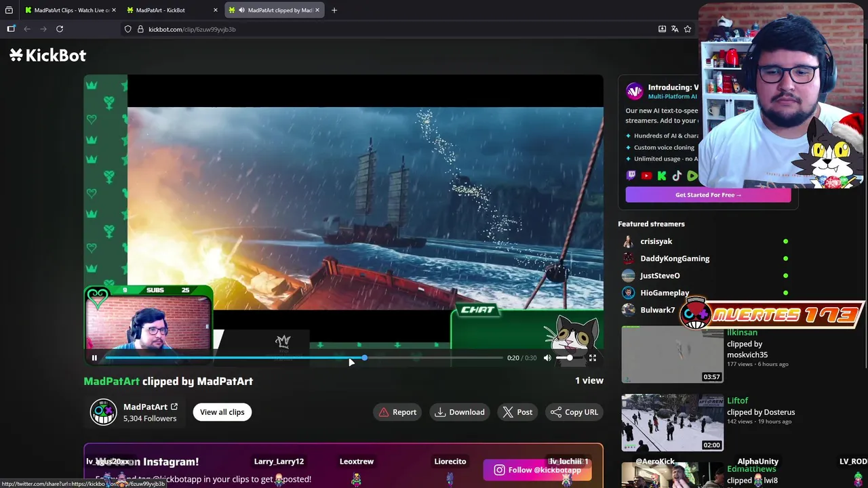
Task: Go forward with the forward arrow
Action: pos(43,29)
